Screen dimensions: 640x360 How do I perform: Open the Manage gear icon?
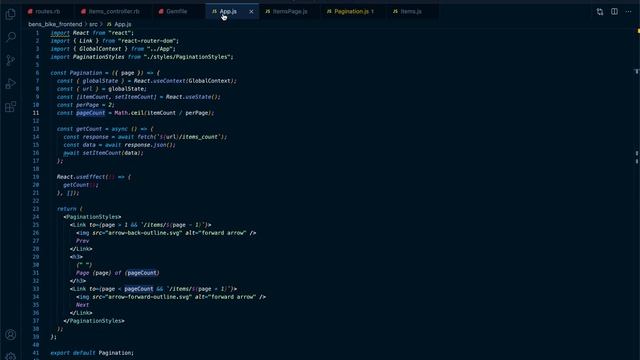pos(11,356)
